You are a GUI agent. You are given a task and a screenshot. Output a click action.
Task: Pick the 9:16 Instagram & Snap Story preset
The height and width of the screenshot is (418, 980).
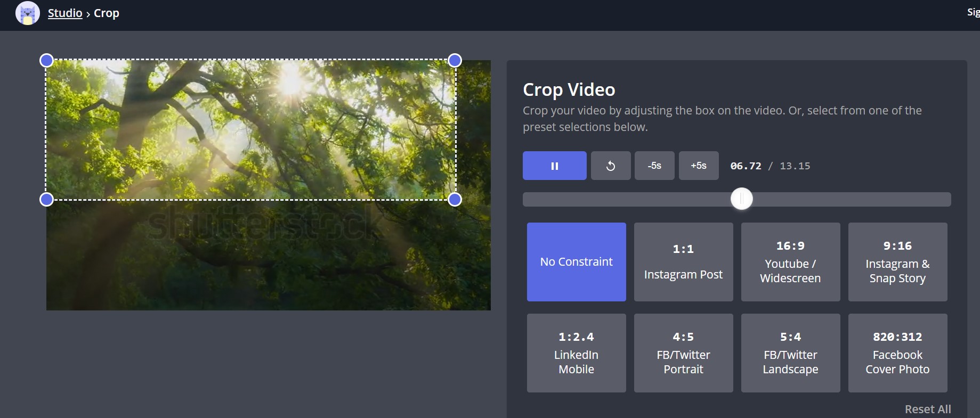point(897,262)
